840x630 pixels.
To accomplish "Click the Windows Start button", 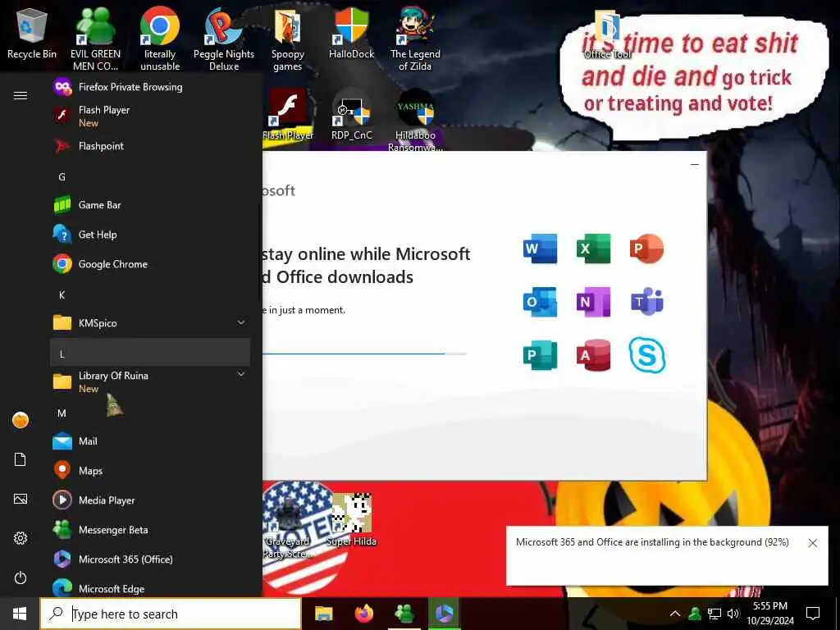I will pos(20,614).
